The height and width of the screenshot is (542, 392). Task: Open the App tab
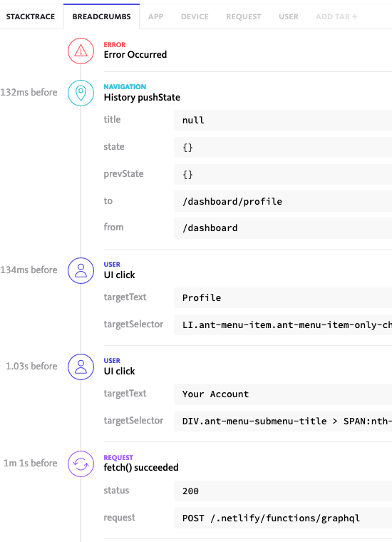[x=156, y=16]
